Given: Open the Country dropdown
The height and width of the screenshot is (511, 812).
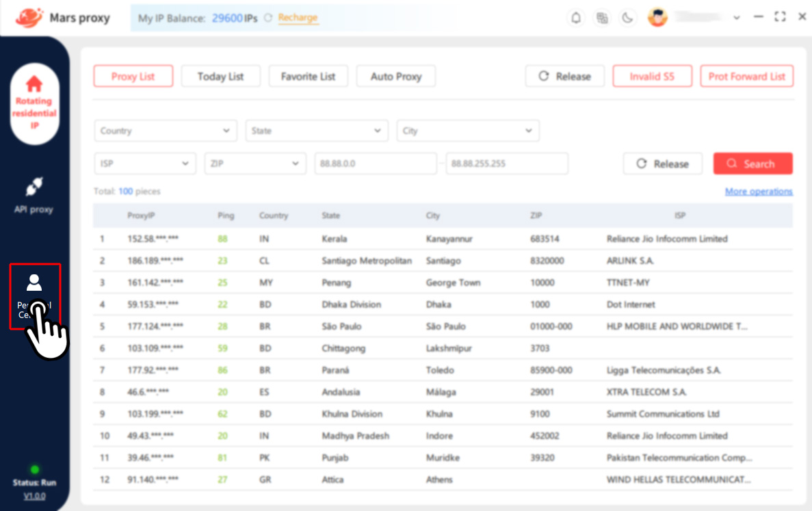Looking at the screenshot, I should (165, 131).
